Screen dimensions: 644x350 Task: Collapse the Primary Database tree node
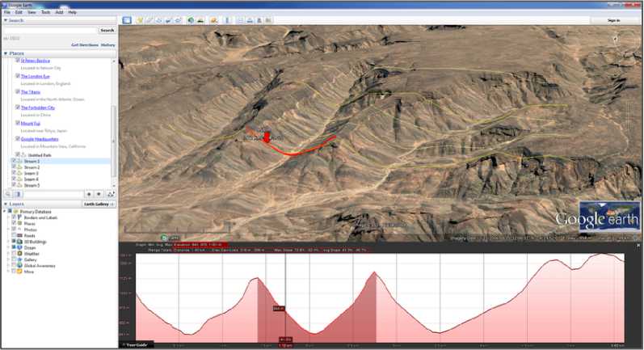pos(5,211)
